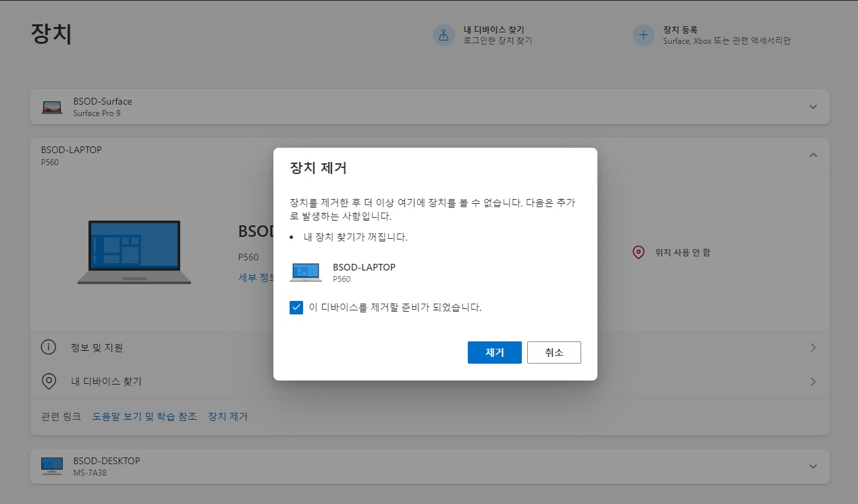Viewport: 858px width, 504px height.
Task: Click the 장치 등록 plus icon
Action: (643, 35)
